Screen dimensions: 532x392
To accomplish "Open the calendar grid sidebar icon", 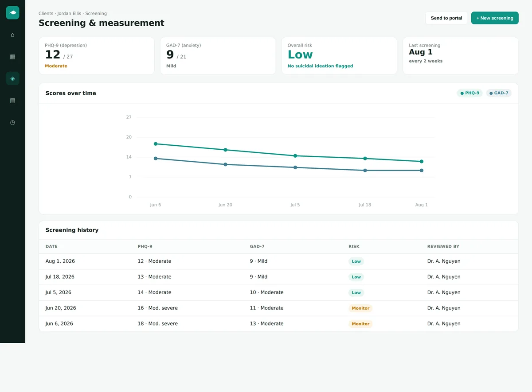I will (12, 57).
